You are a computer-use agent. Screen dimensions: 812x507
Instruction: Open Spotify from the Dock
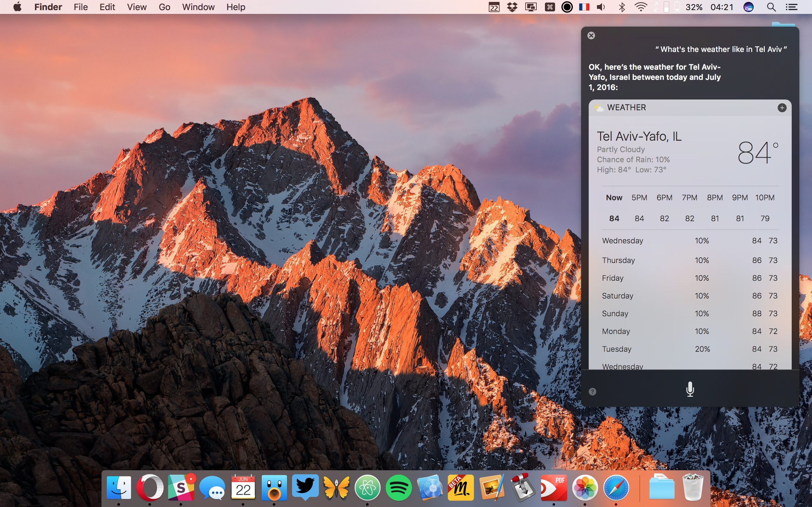(x=398, y=488)
